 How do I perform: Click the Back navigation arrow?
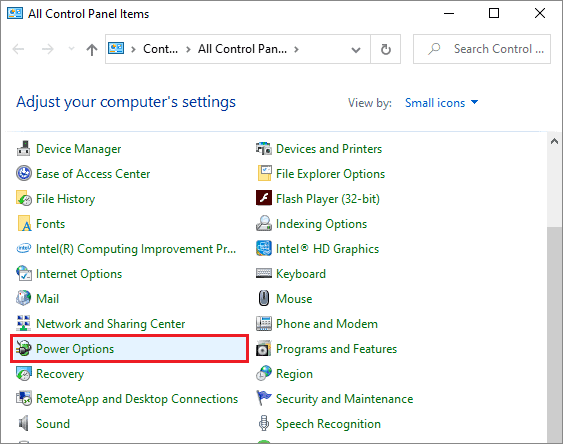[18, 49]
